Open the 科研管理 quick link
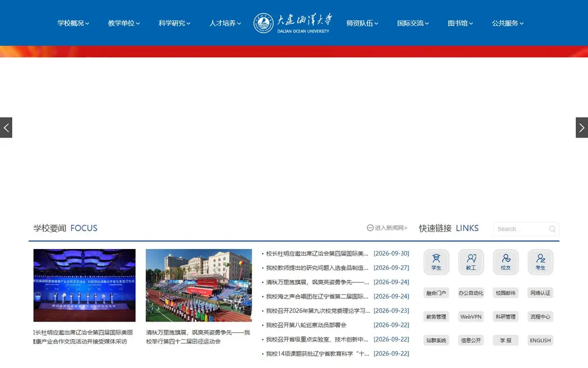The height and width of the screenshot is (368, 588). (505, 316)
